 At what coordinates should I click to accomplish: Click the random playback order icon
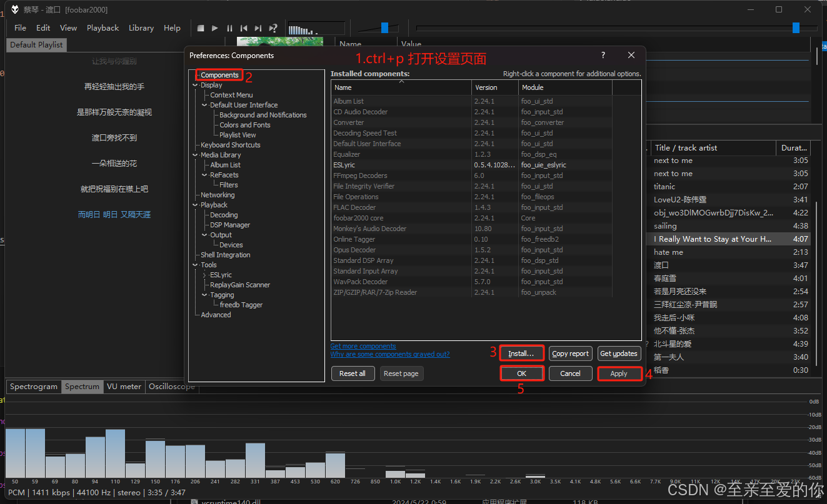pyautogui.click(x=273, y=27)
